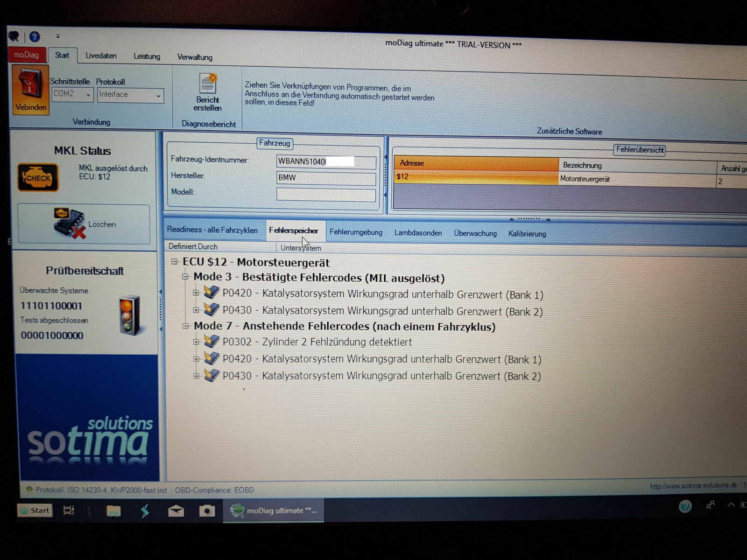Image resolution: width=747 pixels, height=560 pixels.
Task: Click the moDiag ultimate taskbar button
Action: pyautogui.click(x=274, y=511)
